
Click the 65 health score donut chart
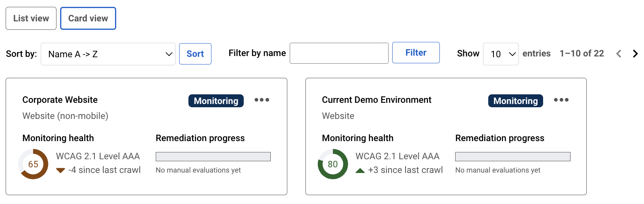tap(33, 164)
